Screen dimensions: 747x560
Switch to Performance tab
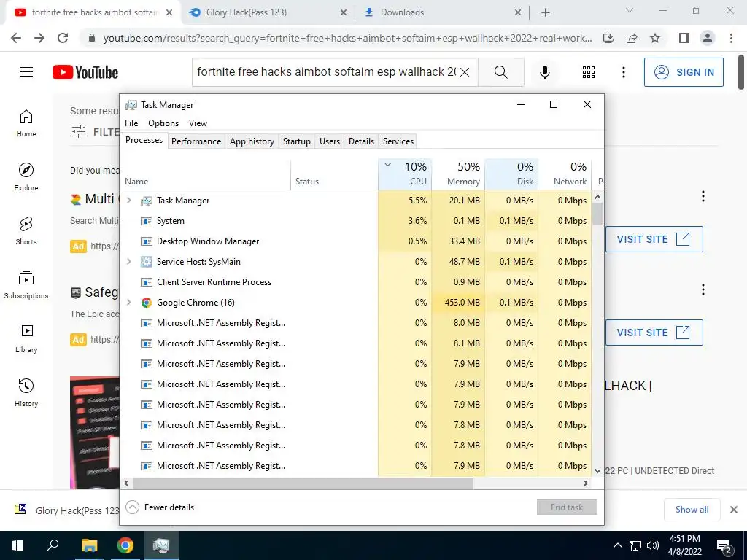point(196,141)
